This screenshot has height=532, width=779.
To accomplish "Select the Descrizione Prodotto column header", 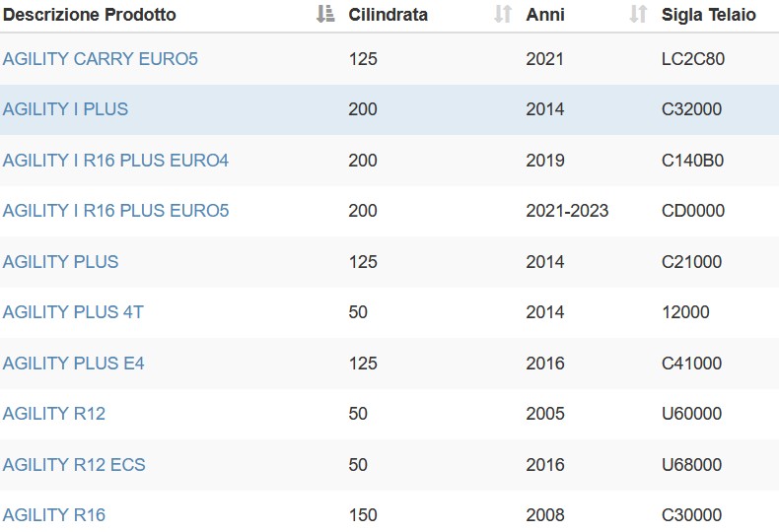I will click(90, 15).
